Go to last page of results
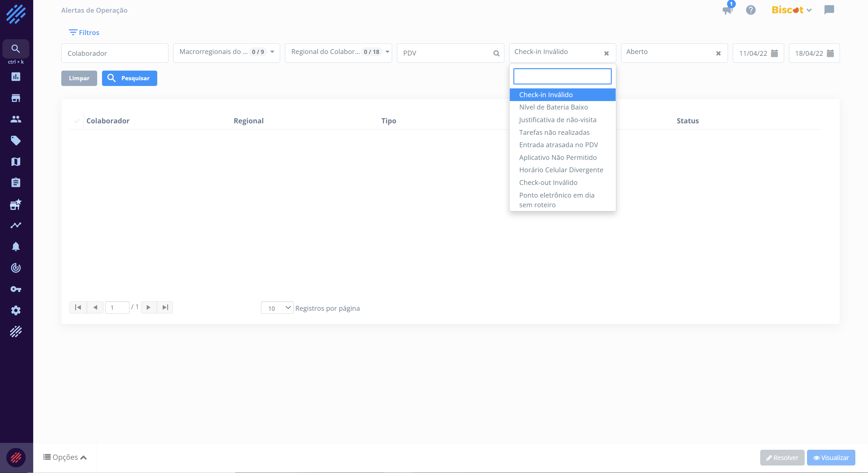This screenshot has width=868, height=473. click(165, 307)
